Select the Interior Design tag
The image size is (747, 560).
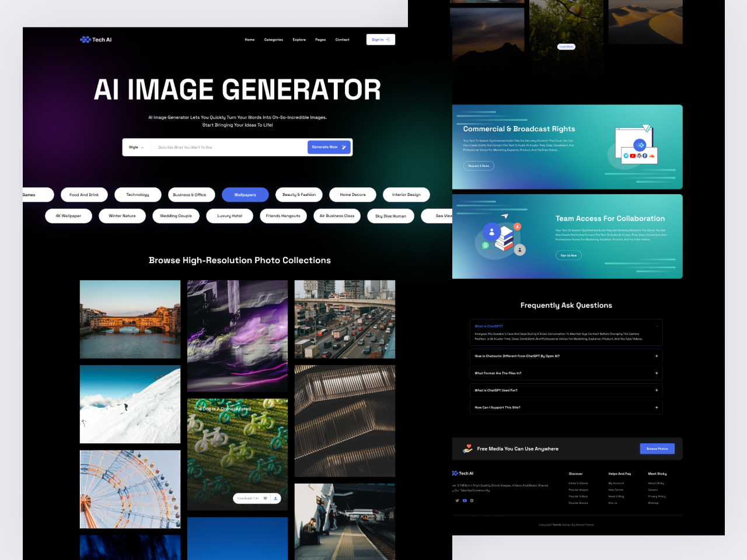406,195
